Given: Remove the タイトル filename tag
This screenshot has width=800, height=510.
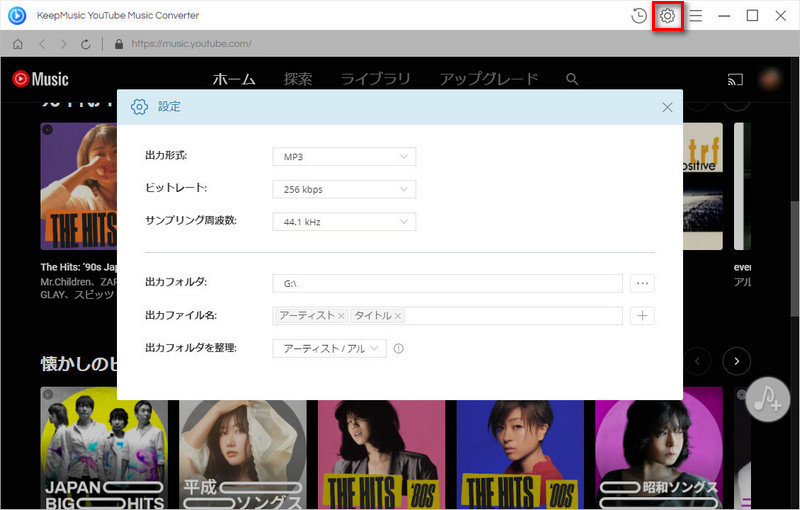Looking at the screenshot, I should [x=398, y=316].
